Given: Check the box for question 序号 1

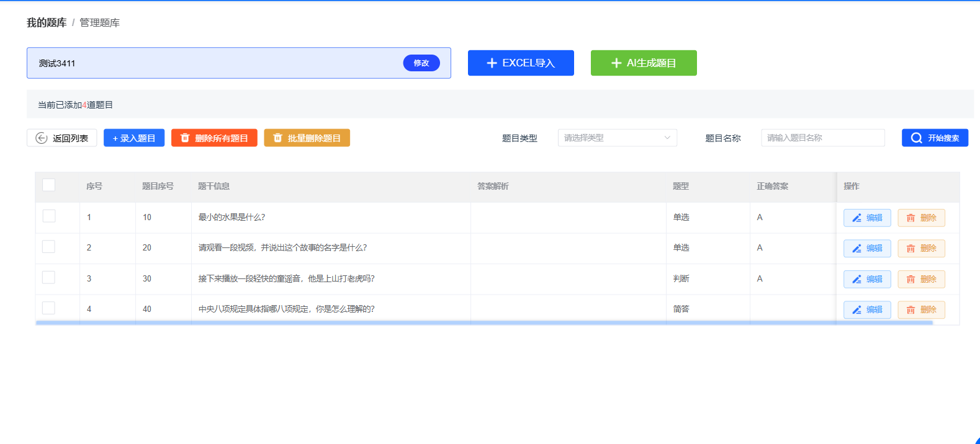Looking at the screenshot, I should click(49, 216).
